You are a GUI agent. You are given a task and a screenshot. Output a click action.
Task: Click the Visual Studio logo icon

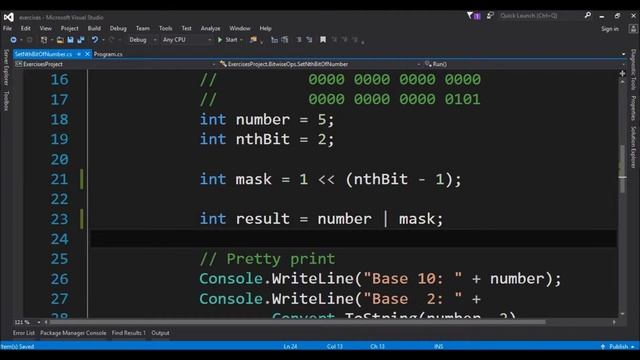point(9,17)
